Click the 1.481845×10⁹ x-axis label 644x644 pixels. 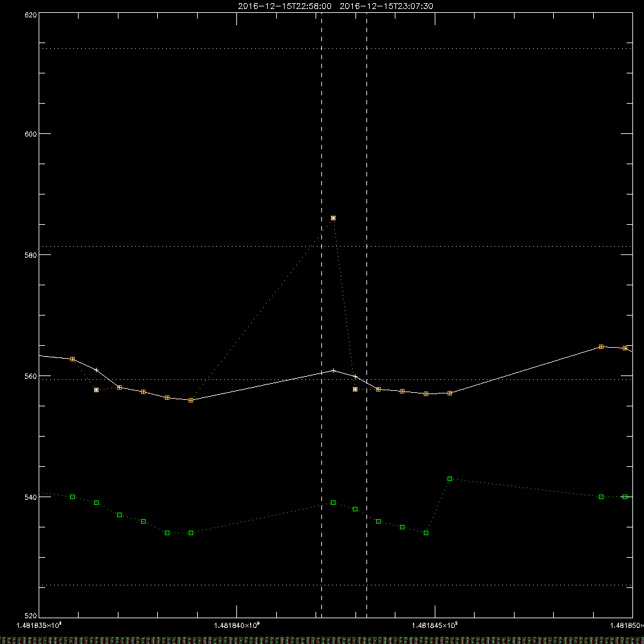click(x=435, y=625)
